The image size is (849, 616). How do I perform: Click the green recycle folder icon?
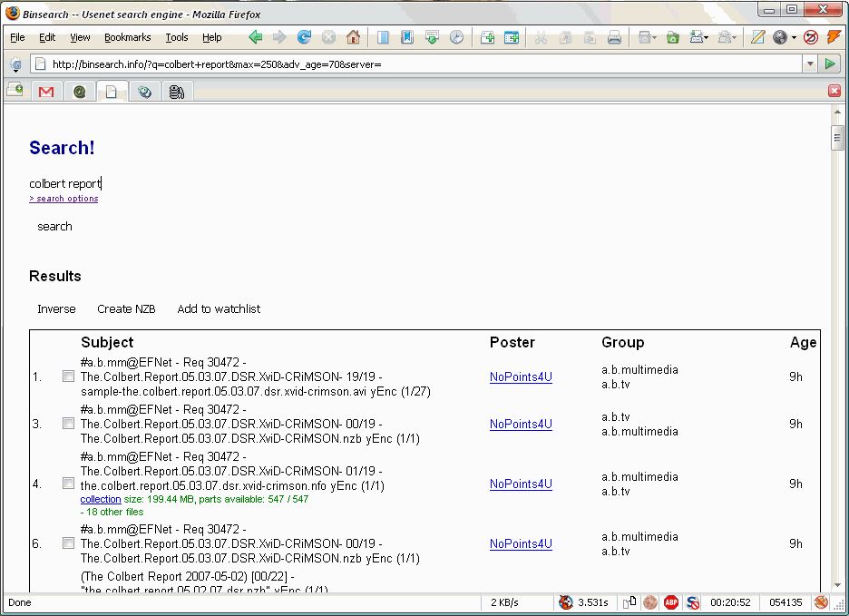(672, 37)
